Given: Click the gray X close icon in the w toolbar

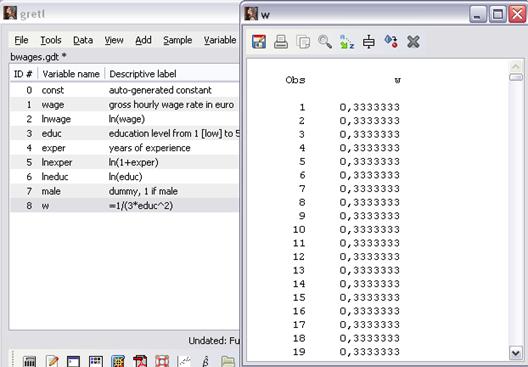Looking at the screenshot, I should tap(413, 42).
